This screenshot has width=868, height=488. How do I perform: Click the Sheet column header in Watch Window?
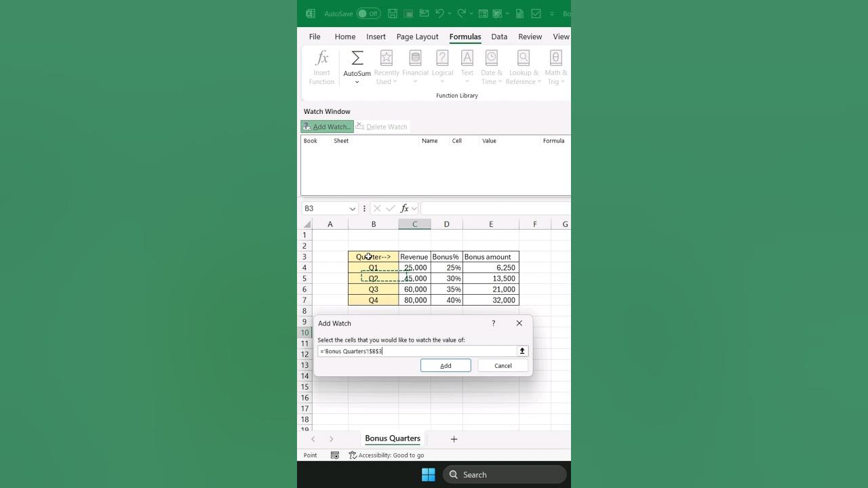coord(341,141)
